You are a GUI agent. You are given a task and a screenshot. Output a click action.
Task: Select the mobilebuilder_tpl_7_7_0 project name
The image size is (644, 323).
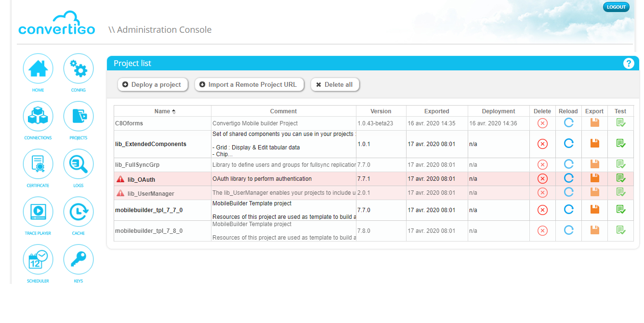(149, 210)
